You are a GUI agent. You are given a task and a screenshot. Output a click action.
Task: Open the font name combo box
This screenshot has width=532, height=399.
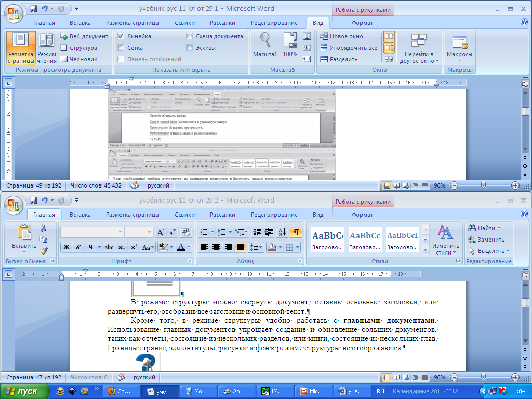coord(91,232)
